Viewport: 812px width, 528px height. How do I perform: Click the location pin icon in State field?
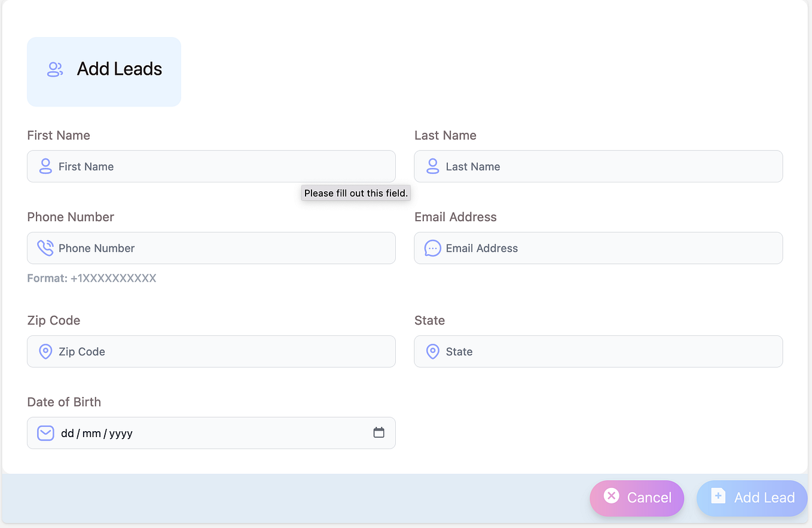pos(432,351)
